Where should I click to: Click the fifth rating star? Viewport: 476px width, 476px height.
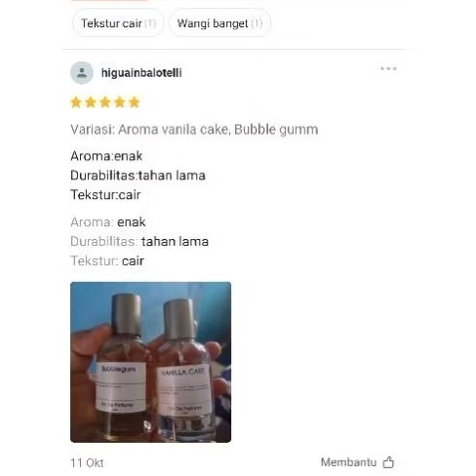click(135, 102)
